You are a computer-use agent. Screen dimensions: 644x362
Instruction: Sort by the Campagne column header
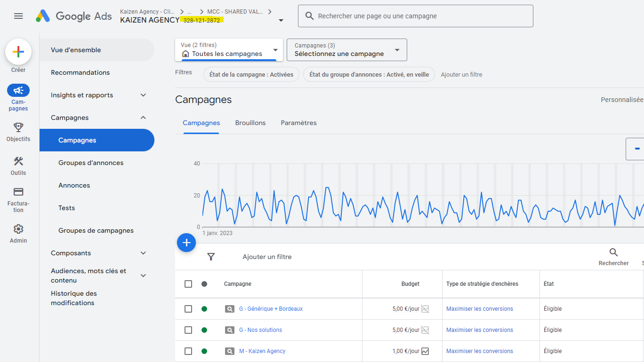click(x=238, y=284)
